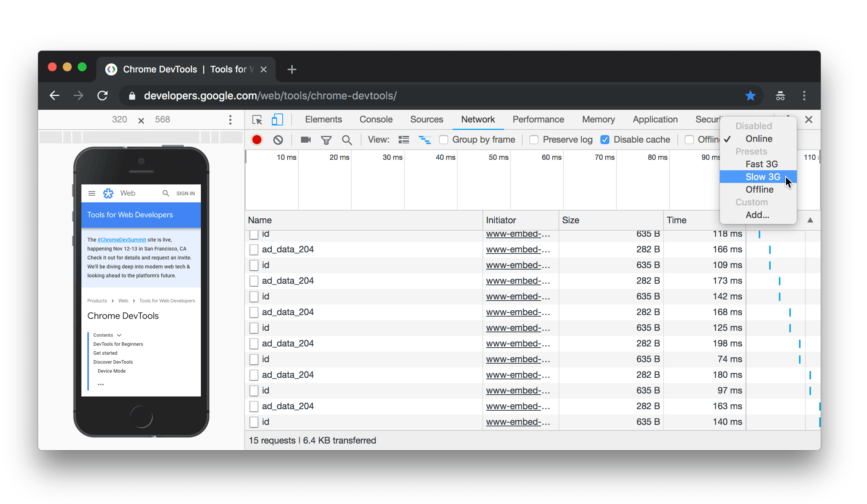Click the filter network requests icon
Viewport: 867px width, 504px height.
(x=326, y=139)
